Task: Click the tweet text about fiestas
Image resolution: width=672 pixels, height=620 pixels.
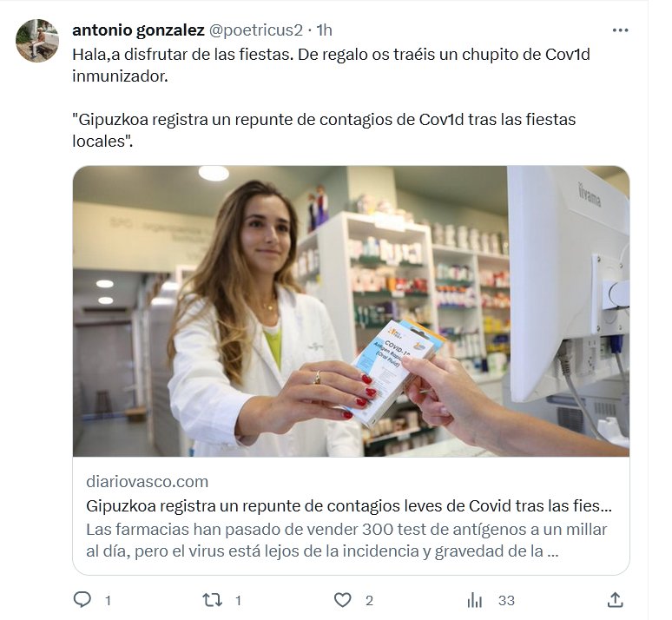Action: pos(331,65)
